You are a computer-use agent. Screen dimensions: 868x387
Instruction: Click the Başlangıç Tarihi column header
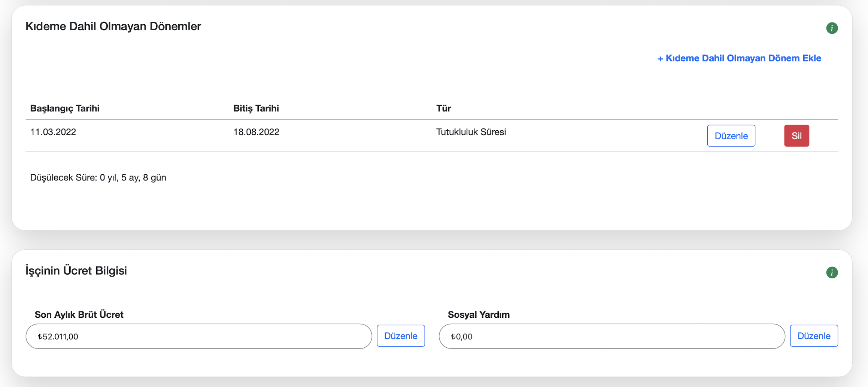tap(65, 109)
